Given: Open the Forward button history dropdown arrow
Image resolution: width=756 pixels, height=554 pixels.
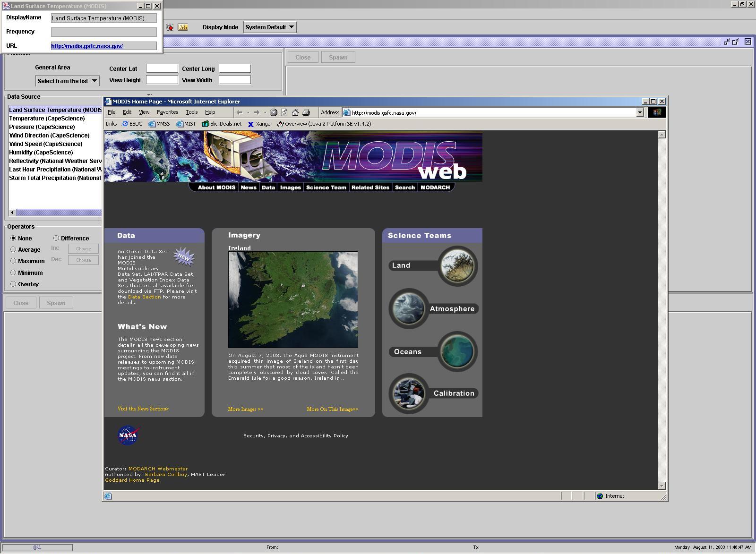Looking at the screenshot, I should point(265,112).
